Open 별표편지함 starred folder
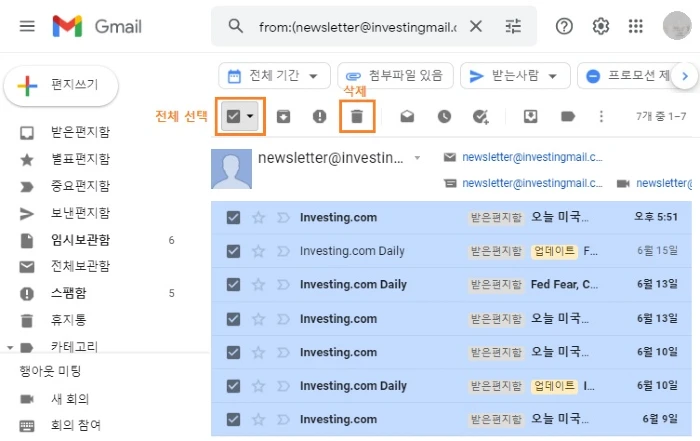This screenshot has width=700, height=441. (x=80, y=159)
